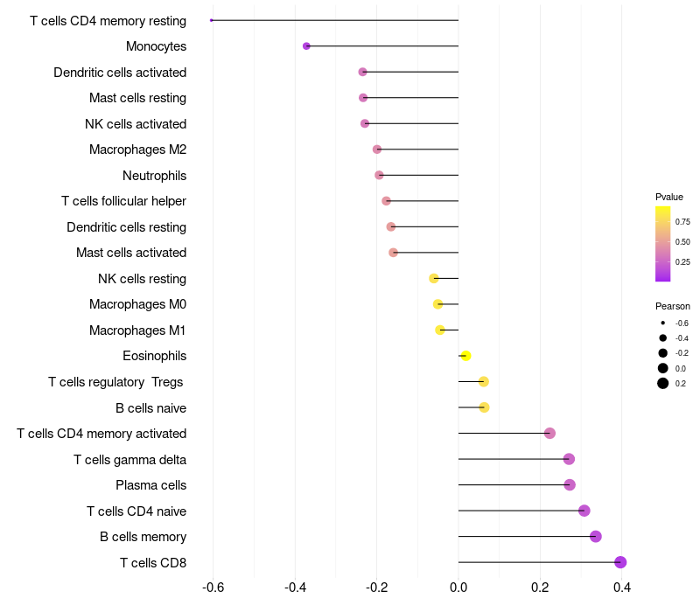The image size is (700, 612).
Task: Click the T cells gamma delta dot
Action: tap(569, 459)
